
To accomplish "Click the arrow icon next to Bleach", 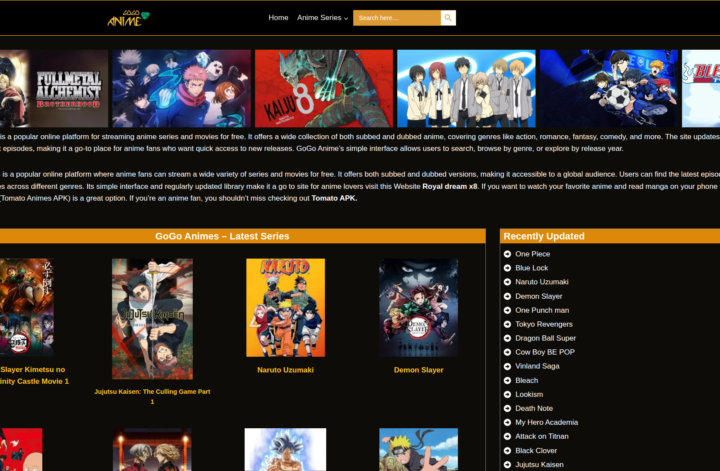I will tap(507, 380).
